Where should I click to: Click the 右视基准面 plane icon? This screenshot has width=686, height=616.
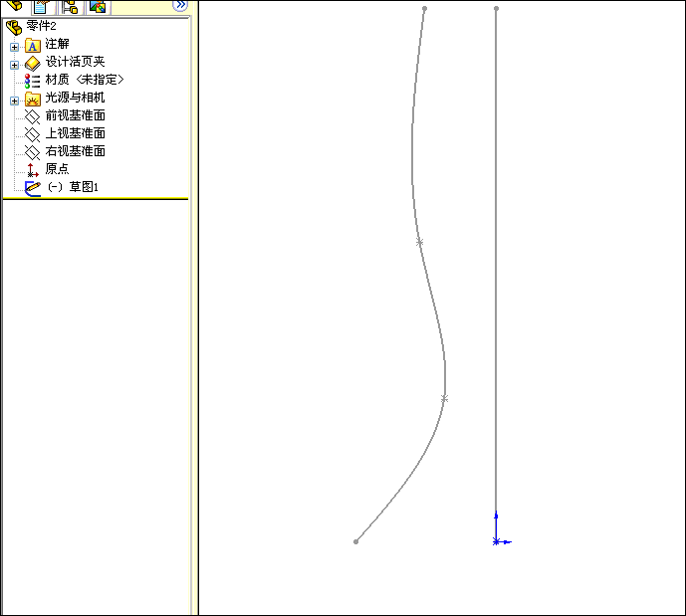click(33, 152)
